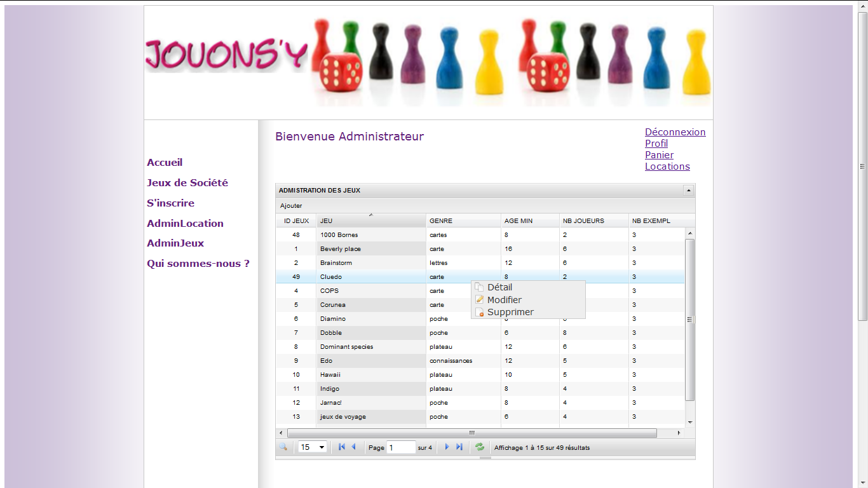
Task: Go to Accueil in the sidebar
Action: pos(165,163)
